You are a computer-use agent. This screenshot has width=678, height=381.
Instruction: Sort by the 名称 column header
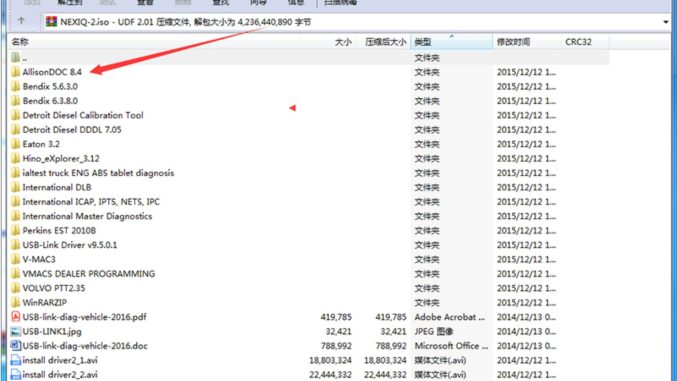[20, 42]
